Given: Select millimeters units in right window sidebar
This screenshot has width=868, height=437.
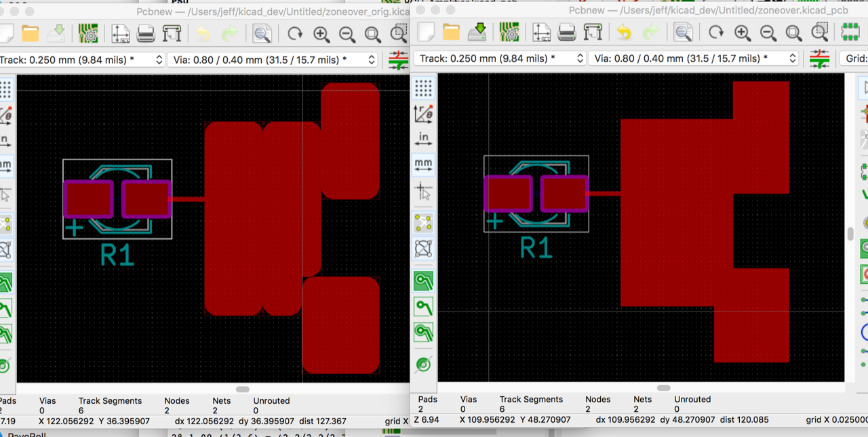Looking at the screenshot, I should point(423,164).
